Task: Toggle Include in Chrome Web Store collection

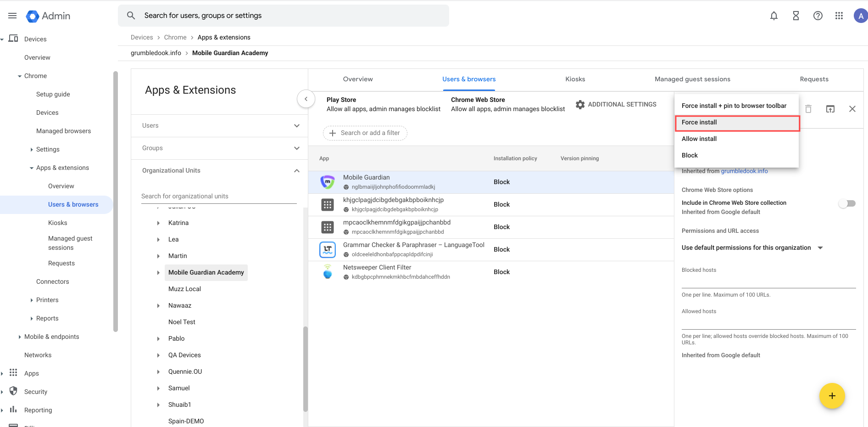Action: tap(847, 203)
